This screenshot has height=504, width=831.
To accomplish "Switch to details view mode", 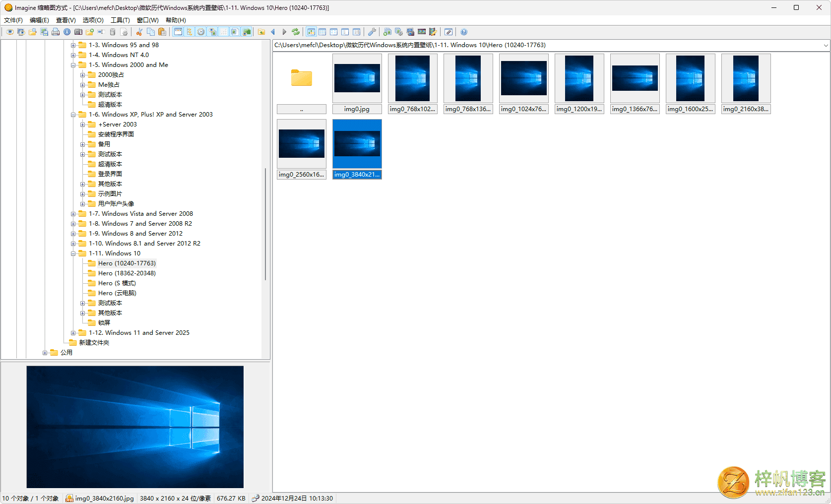I will [356, 32].
